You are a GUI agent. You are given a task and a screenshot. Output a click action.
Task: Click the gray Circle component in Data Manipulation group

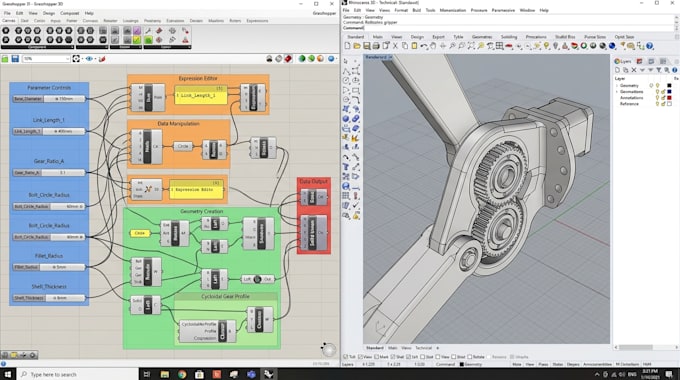coord(183,147)
